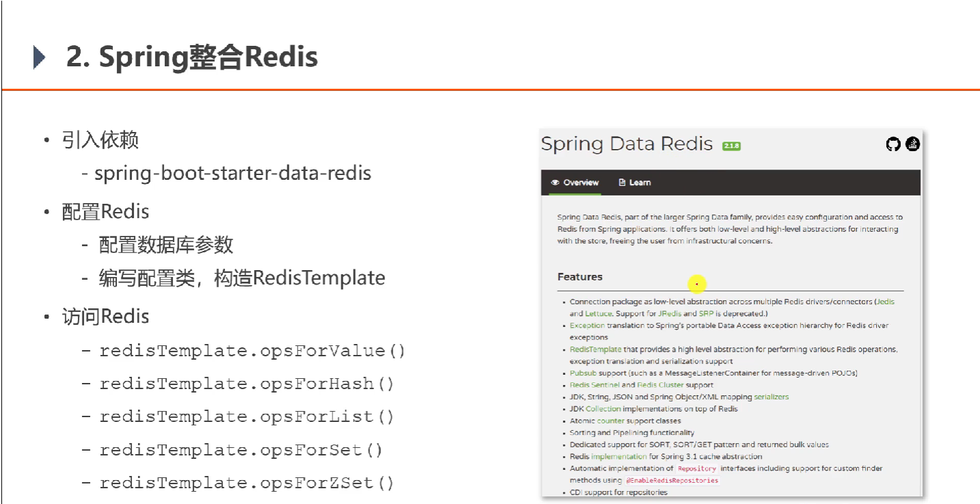Open the Redis Sentinel link
This screenshot has width=980, height=504.
594,385
